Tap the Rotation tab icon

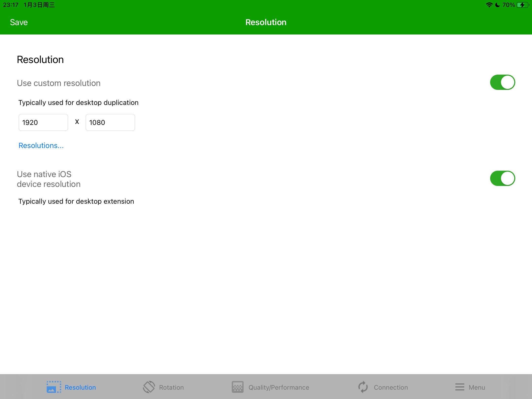tap(149, 387)
